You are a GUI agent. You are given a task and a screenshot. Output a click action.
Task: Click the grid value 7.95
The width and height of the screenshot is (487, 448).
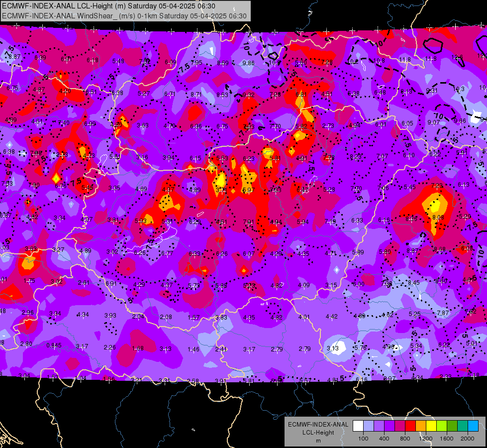pos(196,63)
